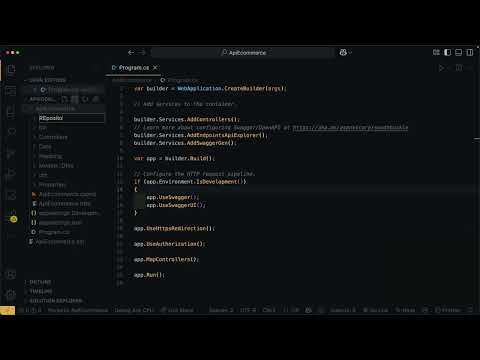Viewport: 480px width, 360px height.
Task: Open the Customize Layout icon
Action: click(x=436, y=52)
